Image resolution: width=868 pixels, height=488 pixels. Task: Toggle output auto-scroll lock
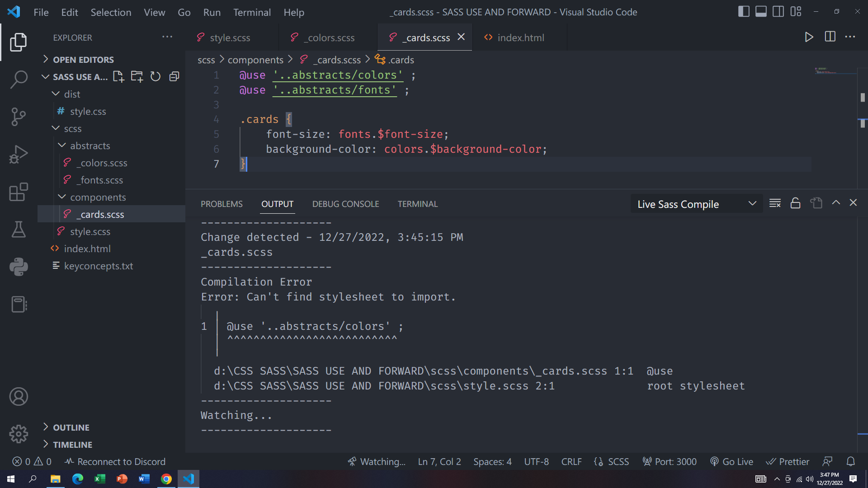tap(795, 203)
